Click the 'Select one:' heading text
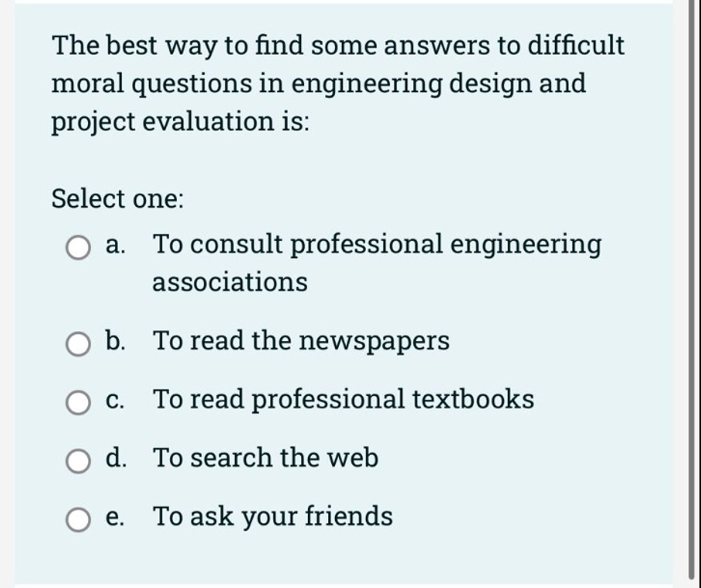701x588 pixels. [117, 198]
